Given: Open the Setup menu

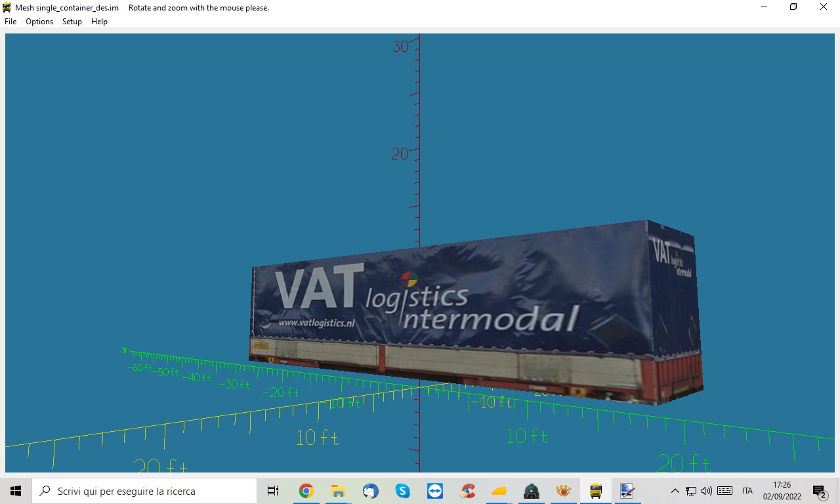Looking at the screenshot, I should coord(72,22).
